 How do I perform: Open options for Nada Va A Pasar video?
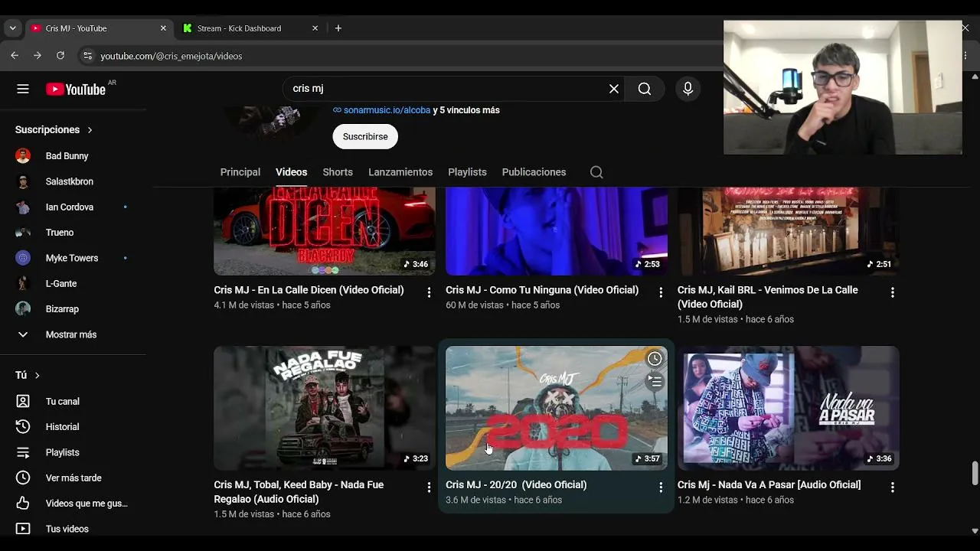click(893, 487)
